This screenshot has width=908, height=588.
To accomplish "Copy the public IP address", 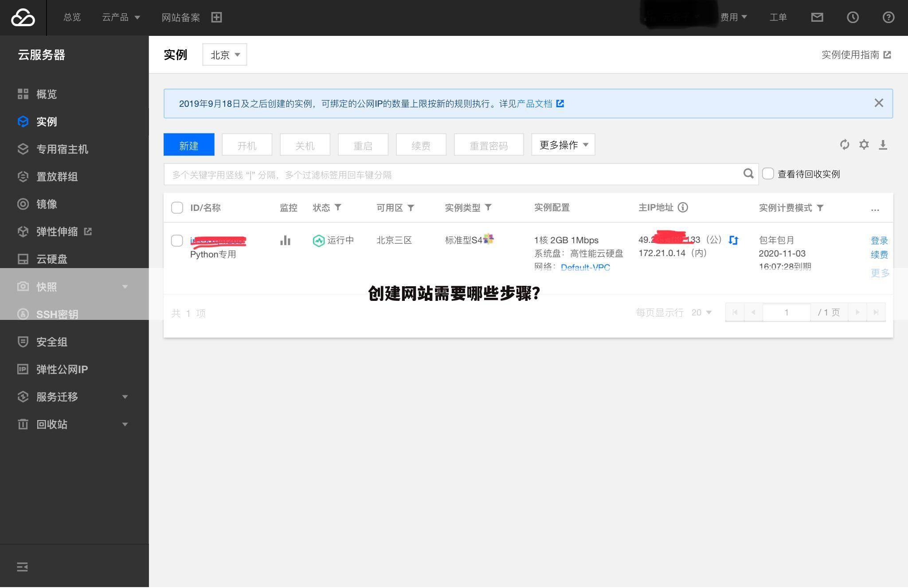I will pyautogui.click(x=734, y=240).
